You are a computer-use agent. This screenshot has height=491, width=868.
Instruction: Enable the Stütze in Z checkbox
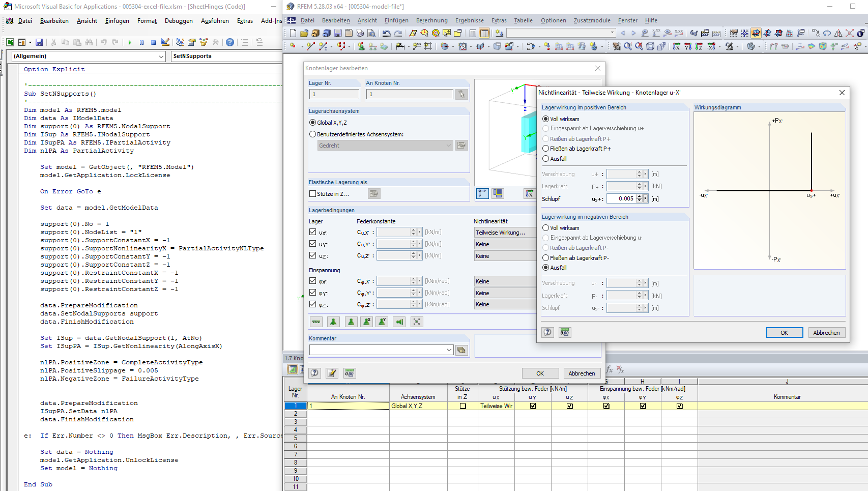point(313,194)
